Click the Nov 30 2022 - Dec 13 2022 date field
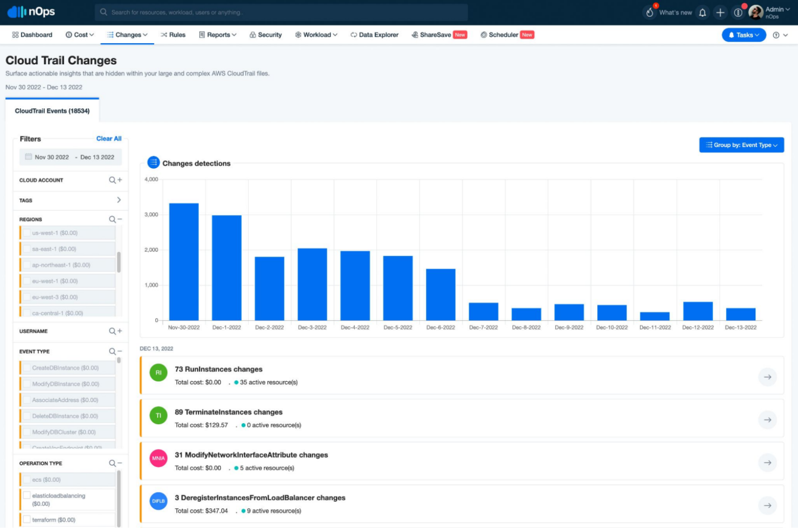Screen dimensions: 798x532 71,157
